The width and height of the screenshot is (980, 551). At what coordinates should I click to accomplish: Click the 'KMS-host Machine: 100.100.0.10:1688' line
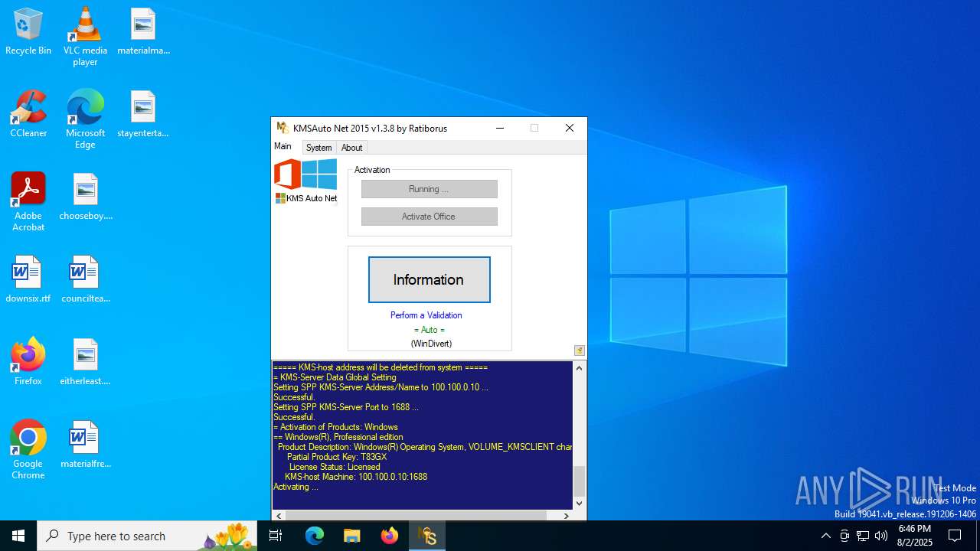(356, 477)
